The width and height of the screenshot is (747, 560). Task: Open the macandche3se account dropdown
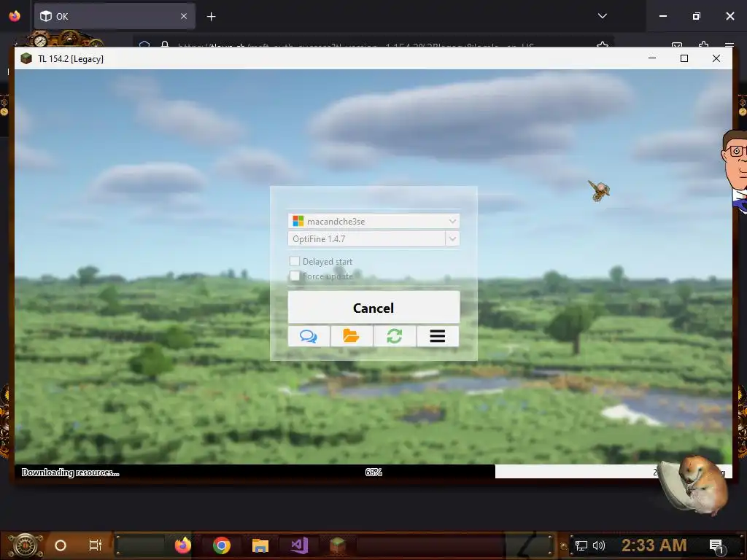[373, 221]
